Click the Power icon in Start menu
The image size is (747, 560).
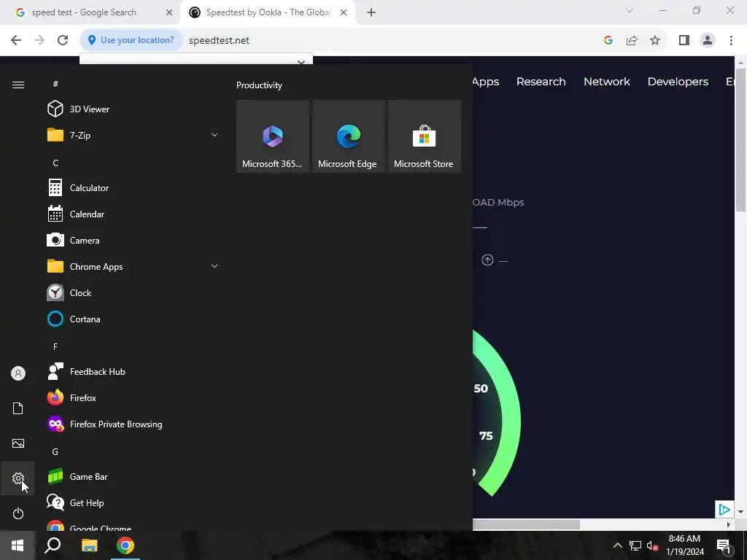[18, 513]
